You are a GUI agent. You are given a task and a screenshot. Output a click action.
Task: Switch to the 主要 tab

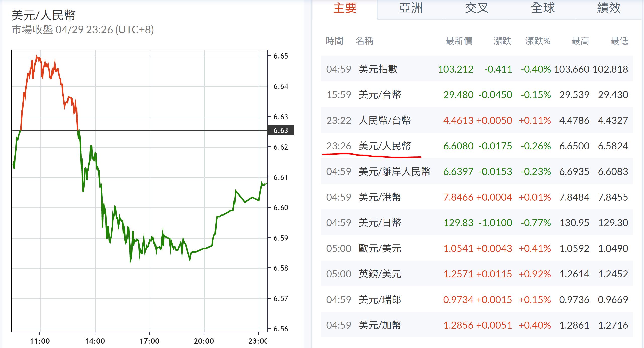345,8
